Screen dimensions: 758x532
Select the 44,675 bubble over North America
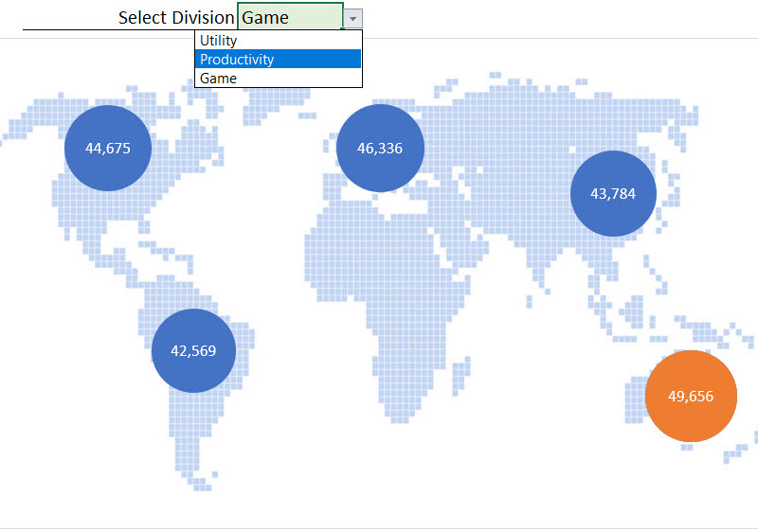coord(107,148)
